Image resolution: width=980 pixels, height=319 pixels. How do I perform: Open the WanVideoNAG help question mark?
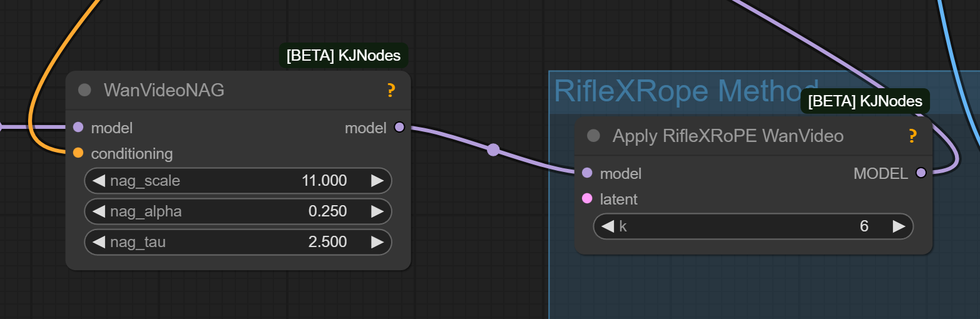[391, 91]
